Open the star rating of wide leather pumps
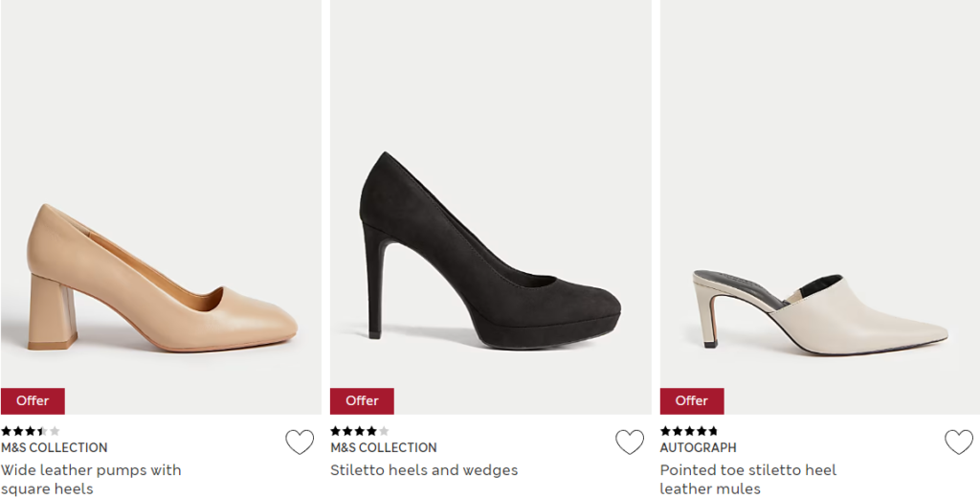 coord(31,431)
